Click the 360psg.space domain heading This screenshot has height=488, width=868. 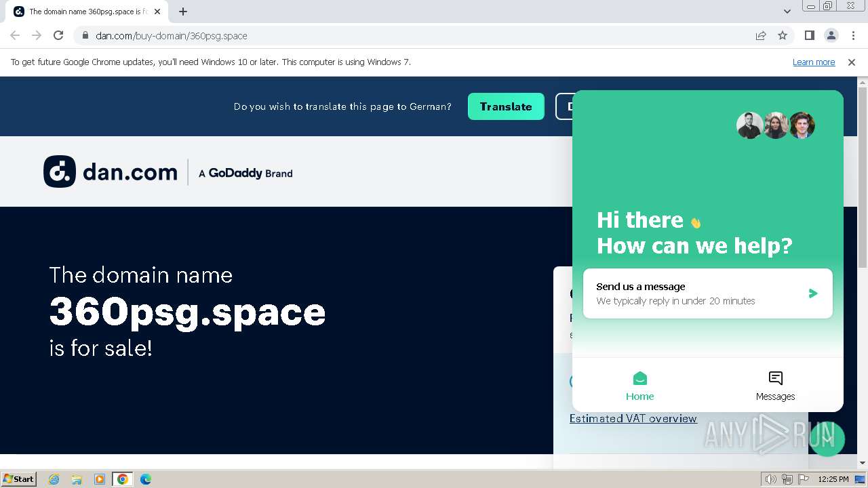click(x=188, y=312)
